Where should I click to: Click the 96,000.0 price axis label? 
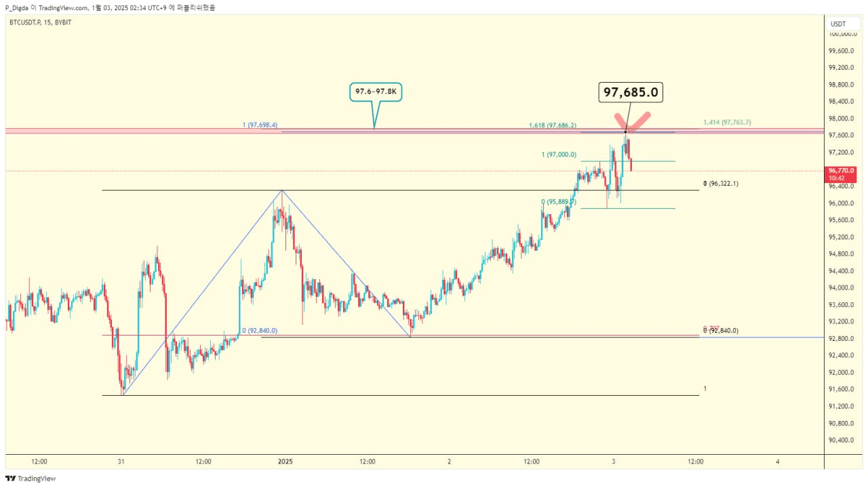point(840,203)
